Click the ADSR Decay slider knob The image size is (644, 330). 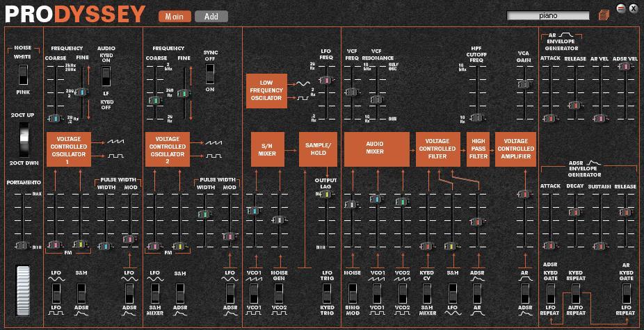(575, 212)
